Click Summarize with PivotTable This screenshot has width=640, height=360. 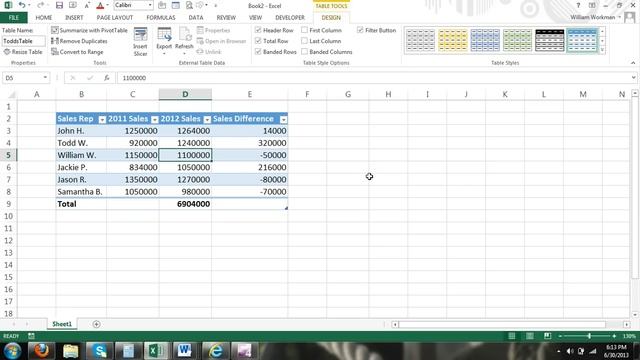coord(89,30)
